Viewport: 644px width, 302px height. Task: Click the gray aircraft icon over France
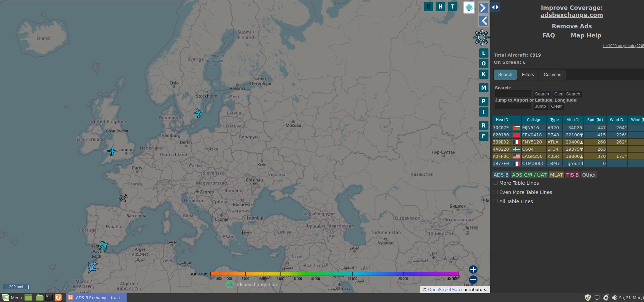pyautogui.click(x=123, y=198)
